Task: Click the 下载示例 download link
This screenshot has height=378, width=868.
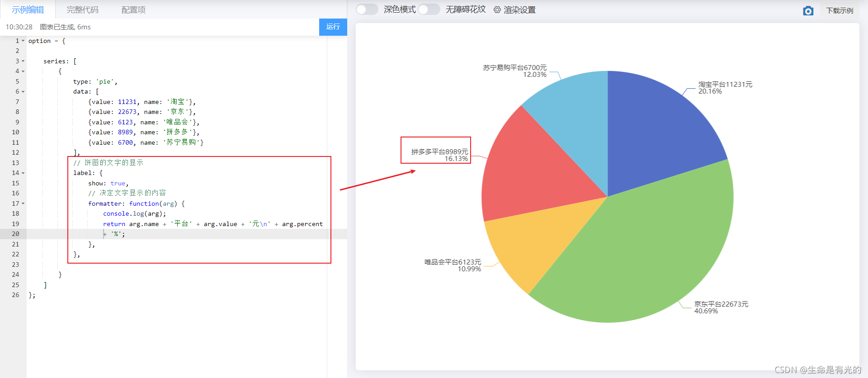Action: [840, 10]
